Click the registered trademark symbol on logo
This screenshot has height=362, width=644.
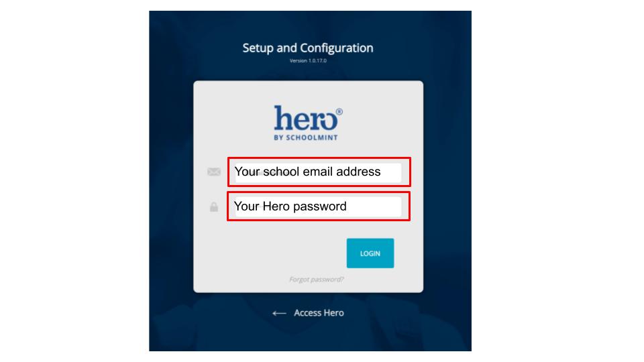[338, 111]
